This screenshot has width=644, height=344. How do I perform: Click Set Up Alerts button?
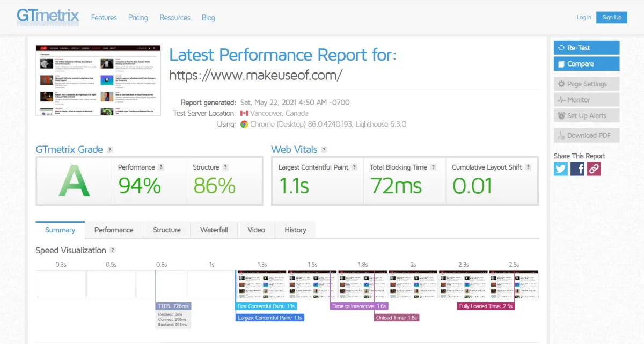(x=587, y=115)
